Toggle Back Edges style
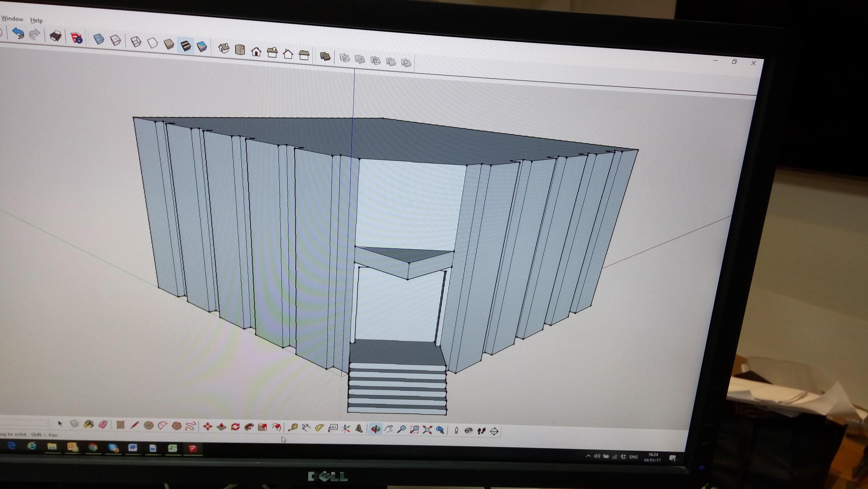The width and height of the screenshot is (868, 489). pyautogui.click(x=115, y=40)
